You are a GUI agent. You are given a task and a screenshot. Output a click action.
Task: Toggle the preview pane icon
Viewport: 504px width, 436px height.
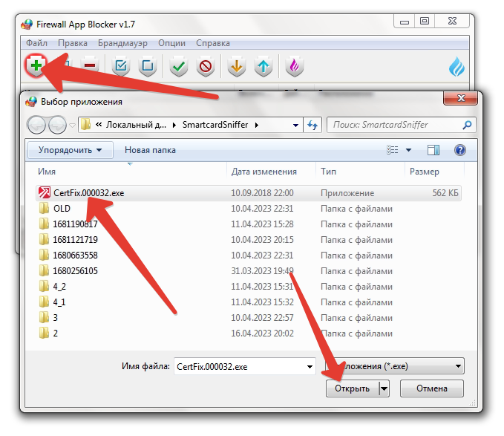433,150
